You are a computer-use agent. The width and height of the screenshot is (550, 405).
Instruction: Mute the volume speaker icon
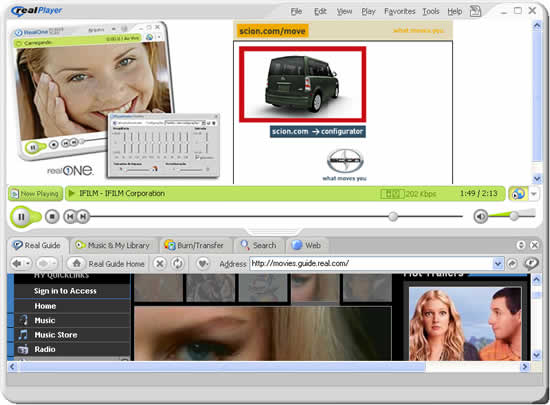pos(481,216)
